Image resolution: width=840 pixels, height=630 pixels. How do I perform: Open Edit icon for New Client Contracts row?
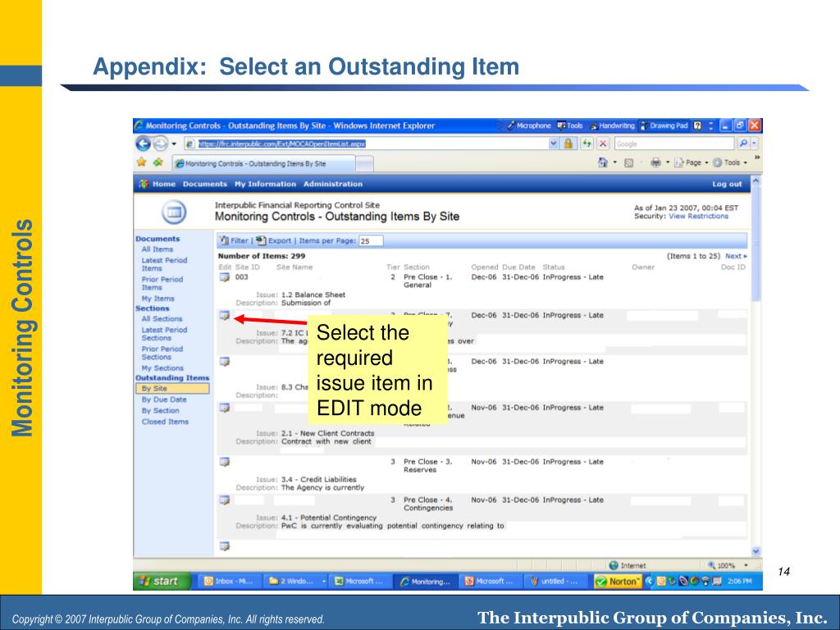[225, 408]
